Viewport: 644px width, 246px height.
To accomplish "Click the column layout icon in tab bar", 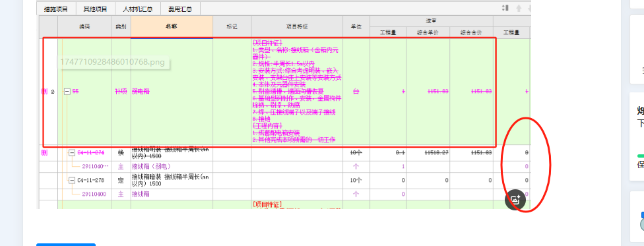I will pyautogui.click(x=505, y=8).
